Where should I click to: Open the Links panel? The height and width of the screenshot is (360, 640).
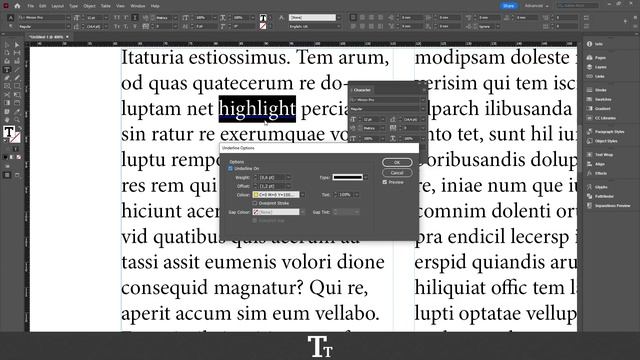point(596,76)
